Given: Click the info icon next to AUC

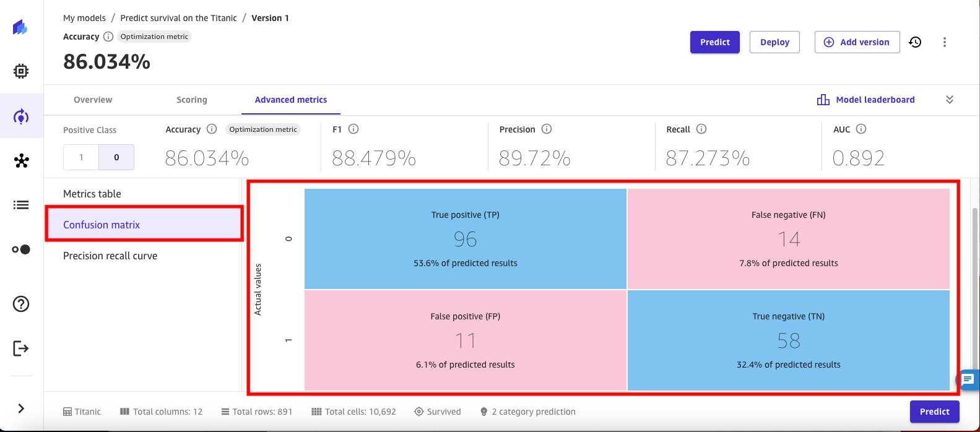Looking at the screenshot, I should 861,129.
